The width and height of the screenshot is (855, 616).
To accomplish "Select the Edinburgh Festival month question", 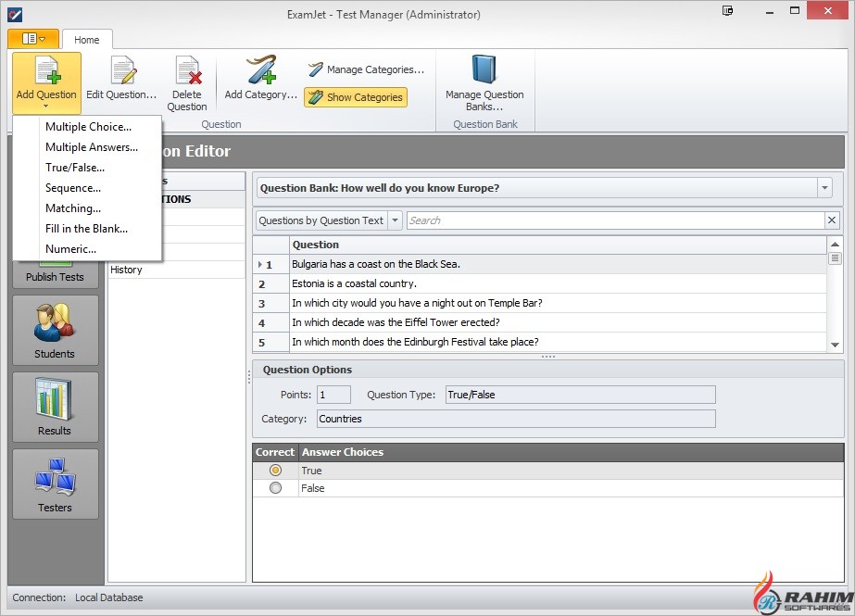I will pyautogui.click(x=558, y=342).
